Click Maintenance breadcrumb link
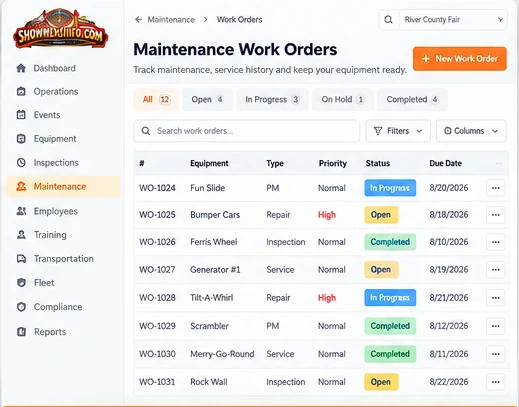 point(171,20)
